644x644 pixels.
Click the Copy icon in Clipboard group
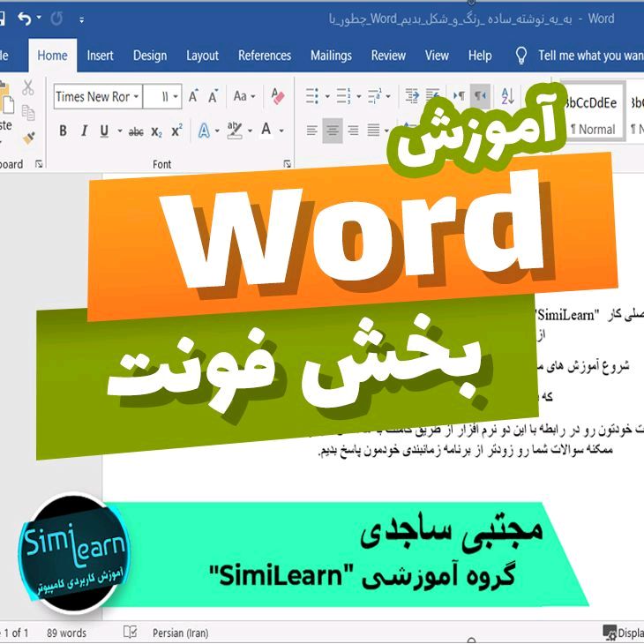pos(28,113)
